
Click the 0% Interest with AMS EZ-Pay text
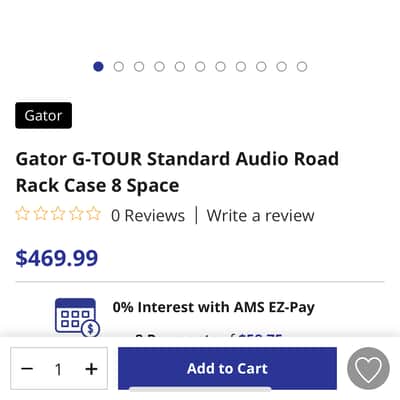[214, 307]
